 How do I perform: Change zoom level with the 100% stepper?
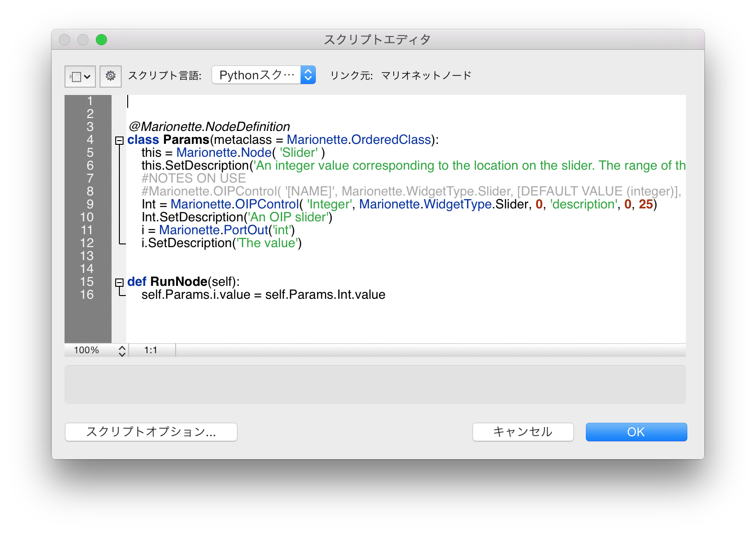pyautogui.click(x=122, y=351)
